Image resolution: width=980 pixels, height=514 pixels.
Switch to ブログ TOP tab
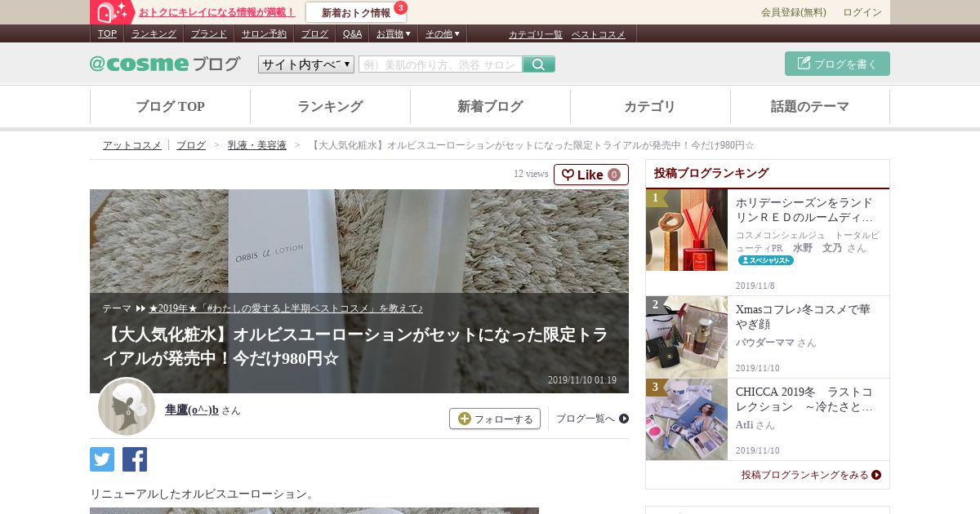point(170,107)
